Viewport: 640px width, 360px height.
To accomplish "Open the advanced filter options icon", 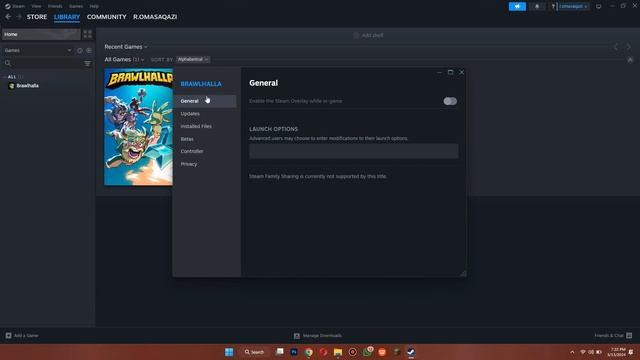I will point(88,63).
